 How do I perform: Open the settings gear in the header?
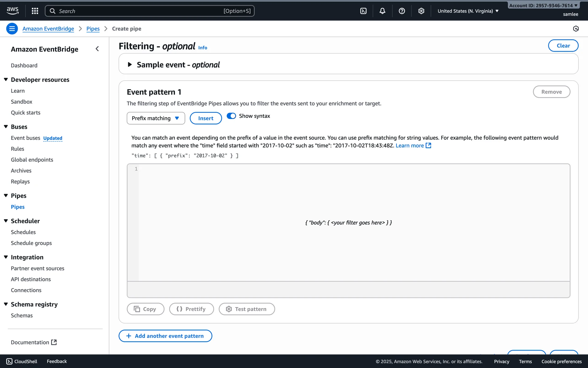[421, 11]
